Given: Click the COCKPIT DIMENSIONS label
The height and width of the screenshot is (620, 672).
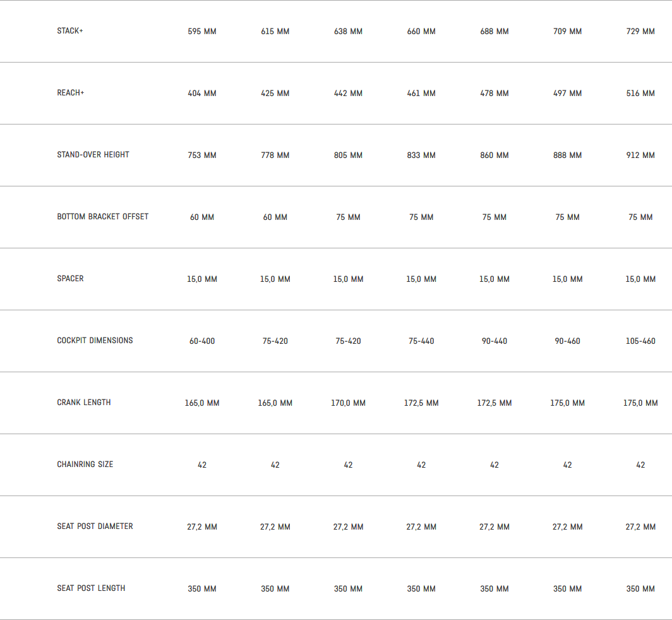Looking at the screenshot, I should click(95, 341).
